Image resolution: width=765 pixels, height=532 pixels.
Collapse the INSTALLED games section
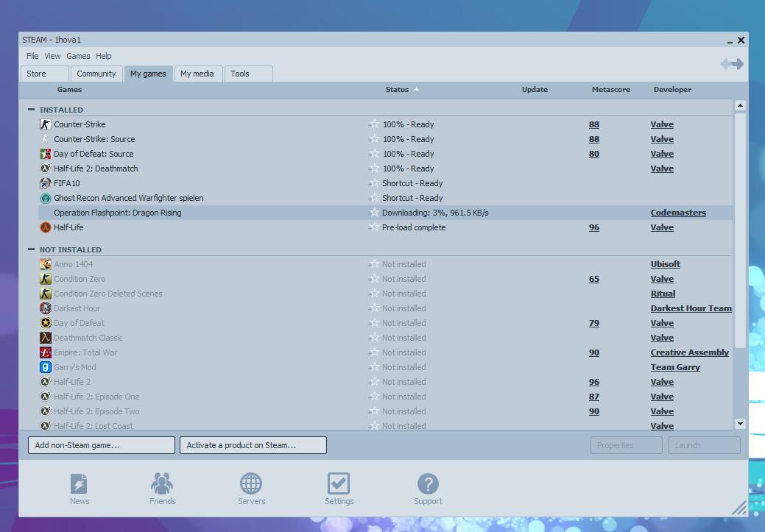tap(31, 110)
